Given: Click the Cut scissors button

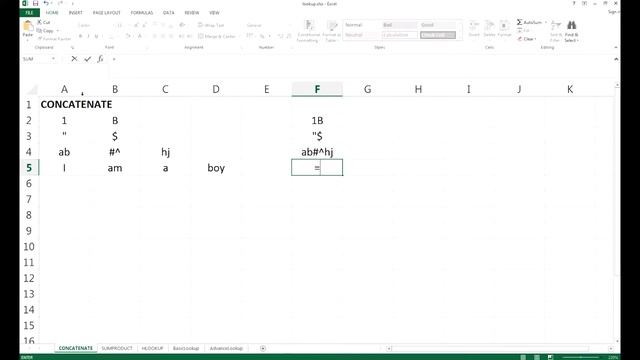Looking at the screenshot, I should tap(44, 22).
